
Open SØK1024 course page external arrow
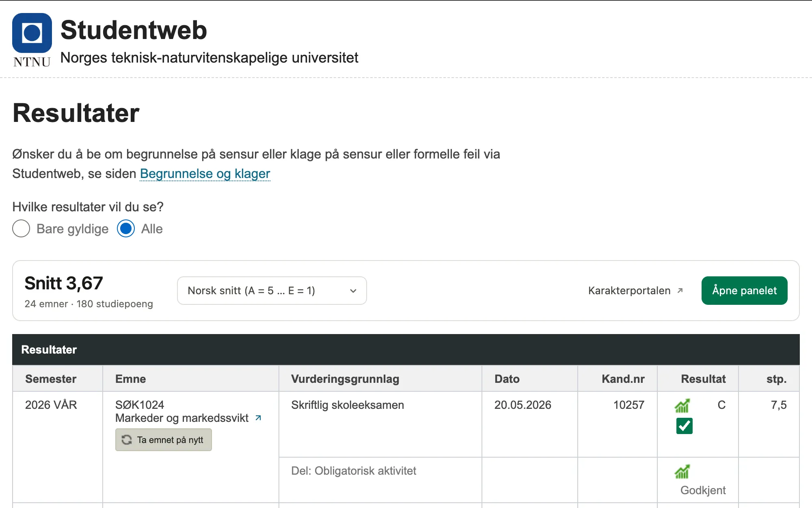pos(258,418)
